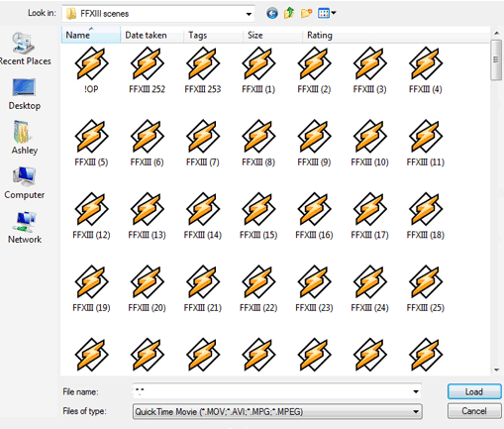
Task: Go up one folder level
Action: [289, 13]
